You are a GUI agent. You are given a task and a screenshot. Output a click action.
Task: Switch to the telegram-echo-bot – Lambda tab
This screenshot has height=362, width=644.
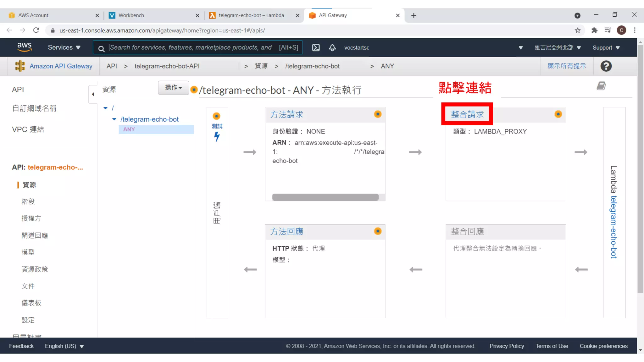pyautogui.click(x=251, y=15)
